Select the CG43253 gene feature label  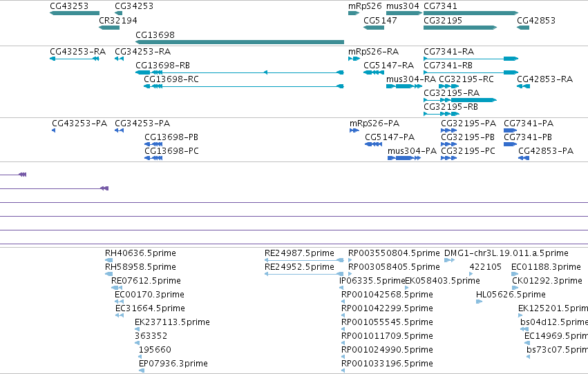(x=69, y=6)
